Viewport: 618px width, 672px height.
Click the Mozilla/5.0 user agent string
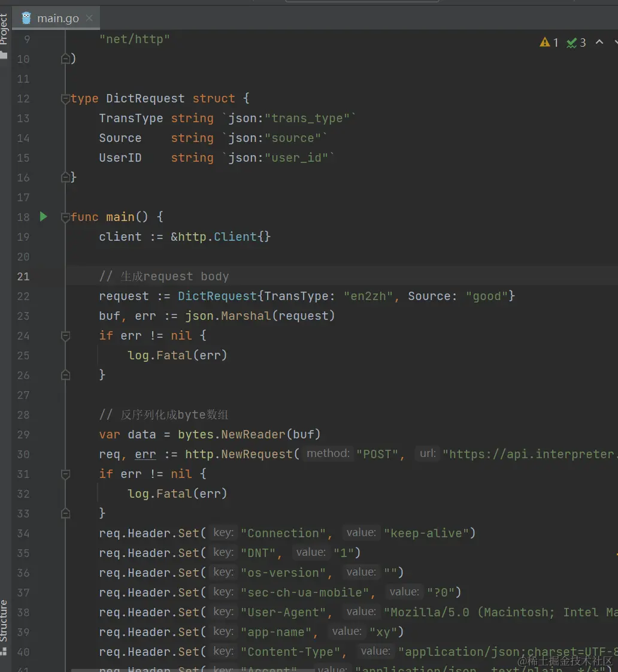pos(501,612)
